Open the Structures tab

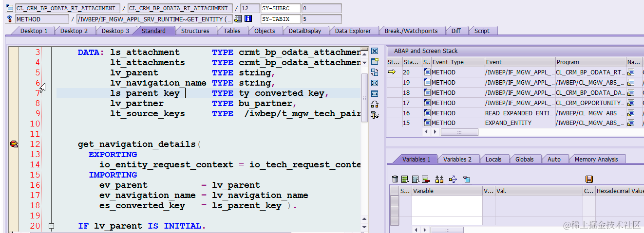195,31
